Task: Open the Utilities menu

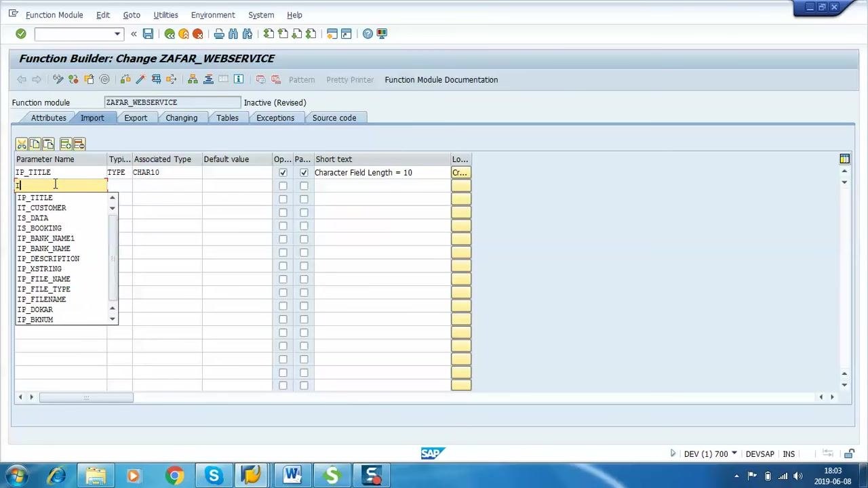Action: (165, 15)
